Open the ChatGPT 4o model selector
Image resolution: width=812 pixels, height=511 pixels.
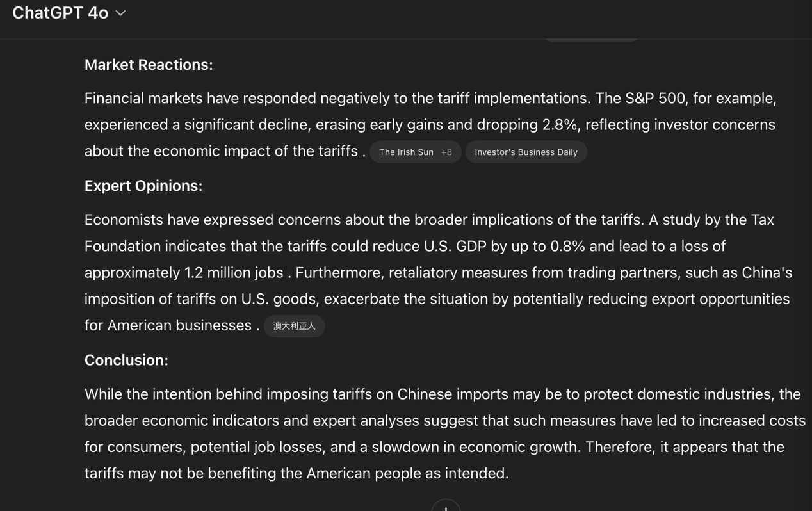tap(61, 13)
